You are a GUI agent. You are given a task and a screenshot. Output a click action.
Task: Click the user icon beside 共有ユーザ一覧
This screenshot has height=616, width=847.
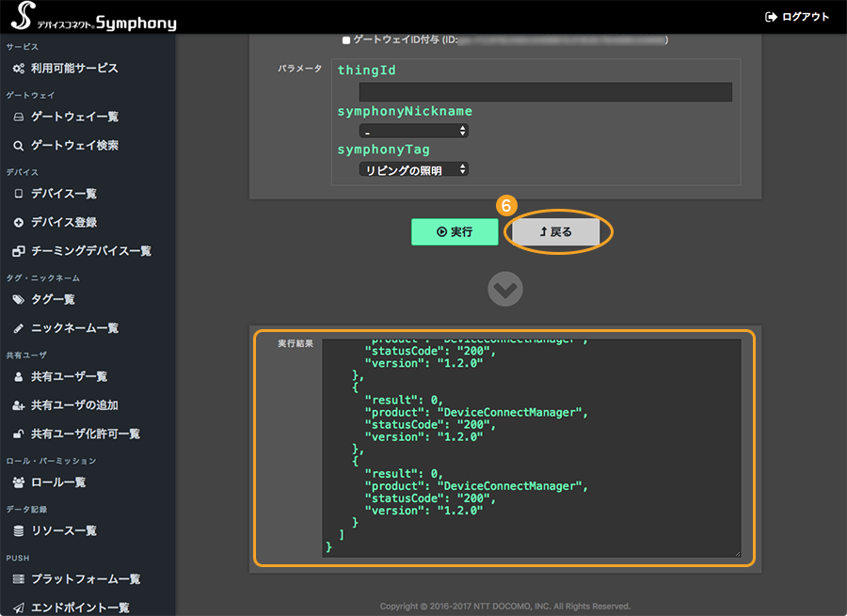pyautogui.click(x=19, y=377)
